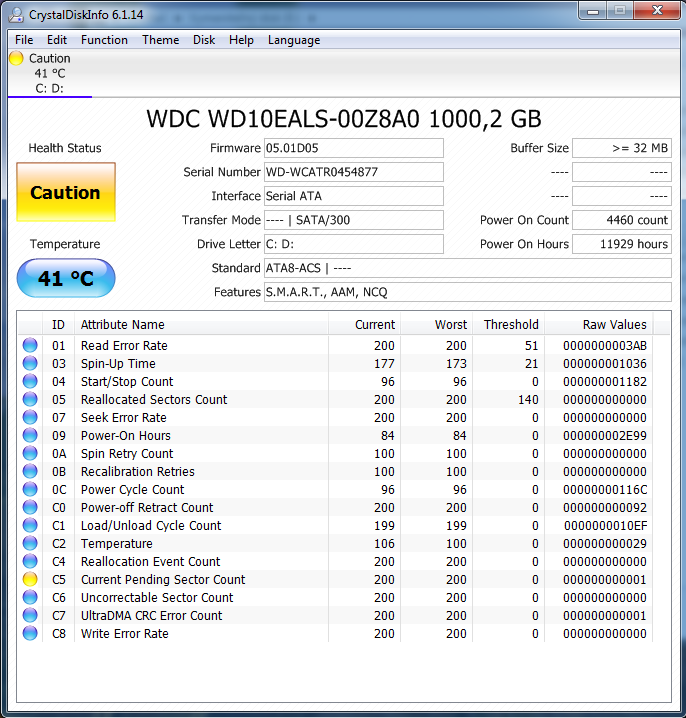The image size is (686, 718).
Task: Click the status orb for Start/Stop Count
Action: (x=30, y=381)
